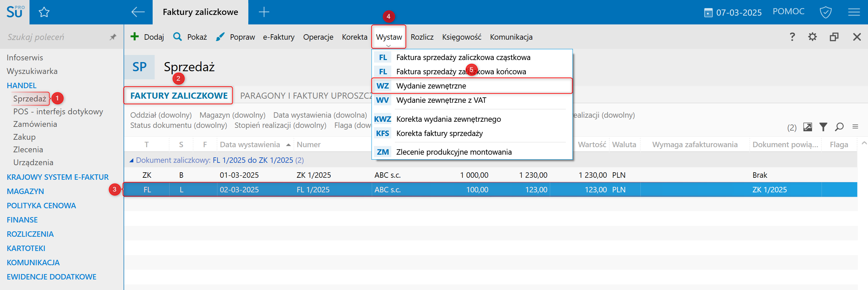
Task: Click the green plus Dodaj icon
Action: pyautogui.click(x=135, y=37)
